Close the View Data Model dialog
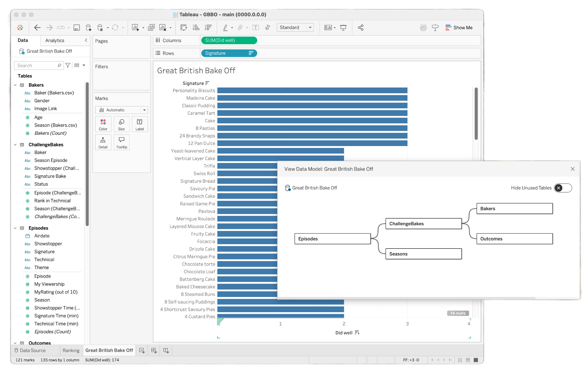 tap(572, 169)
